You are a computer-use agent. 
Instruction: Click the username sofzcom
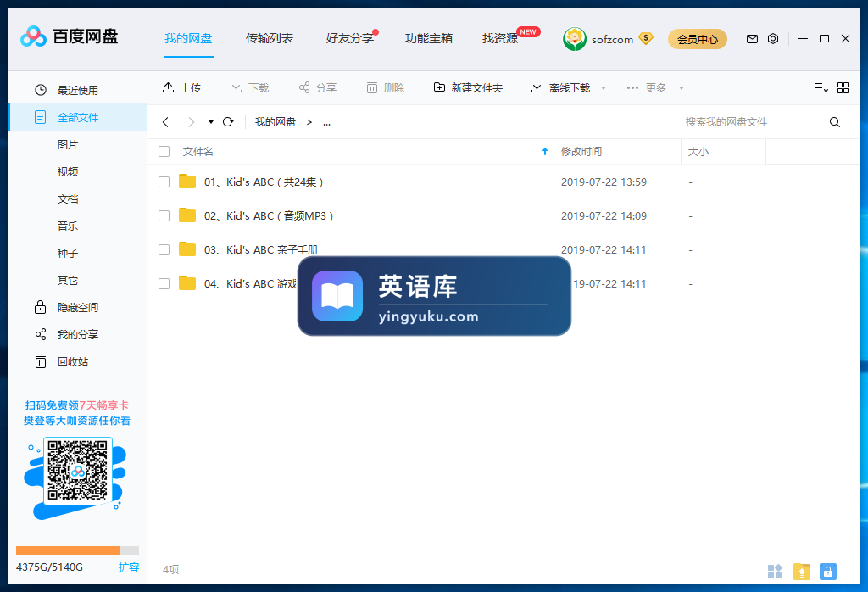pyautogui.click(x=612, y=39)
